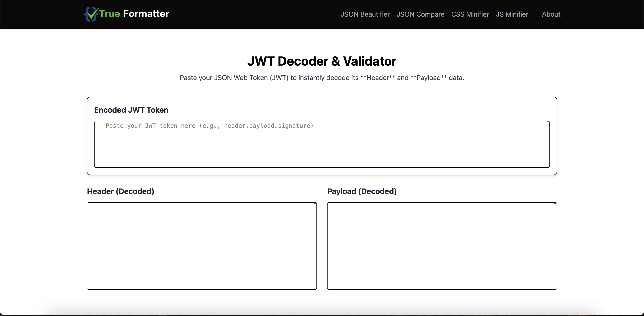
Task: Focus the Encoded JWT token text area
Action: coord(320,145)
